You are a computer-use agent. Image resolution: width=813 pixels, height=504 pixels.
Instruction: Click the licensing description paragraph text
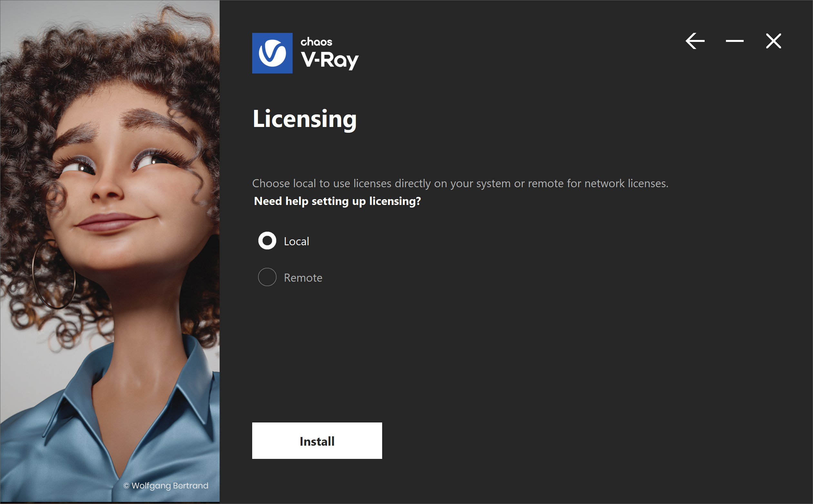(x=460, y=183)
